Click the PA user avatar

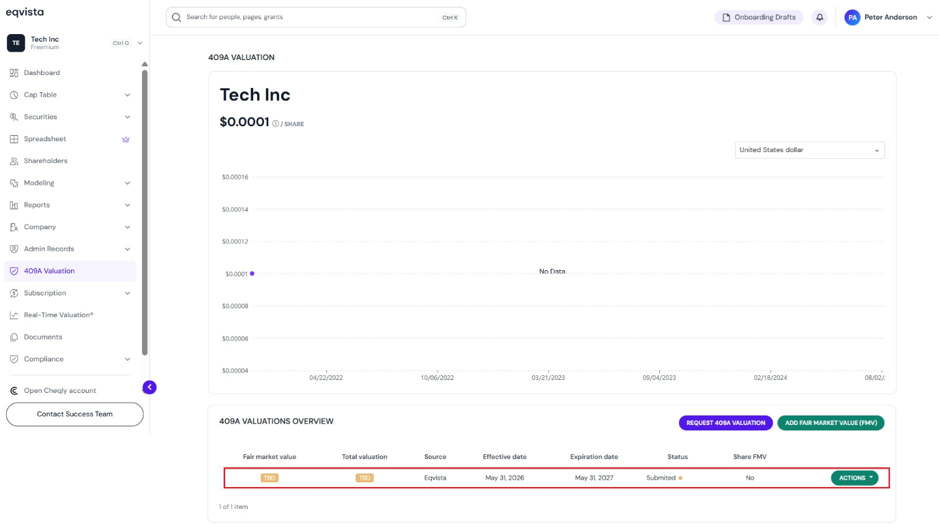click(x=852, y=17)
